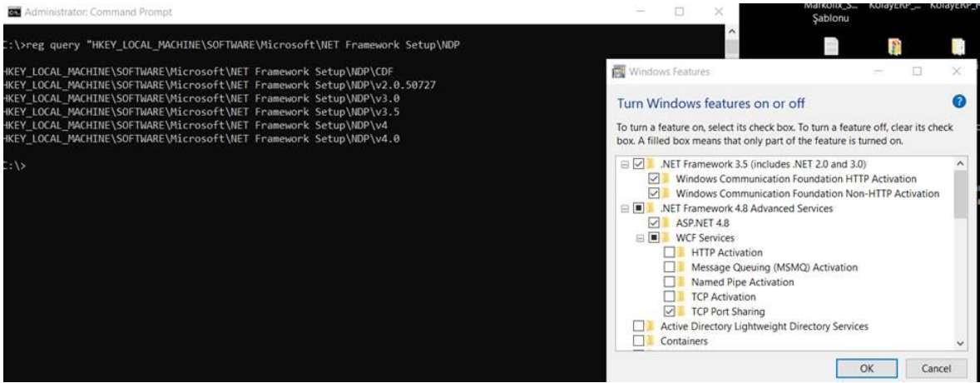This screenshot has height=383, width=980.
Task: Click 'Turn Windows features on or off' heading
Action: click(711, 103)
